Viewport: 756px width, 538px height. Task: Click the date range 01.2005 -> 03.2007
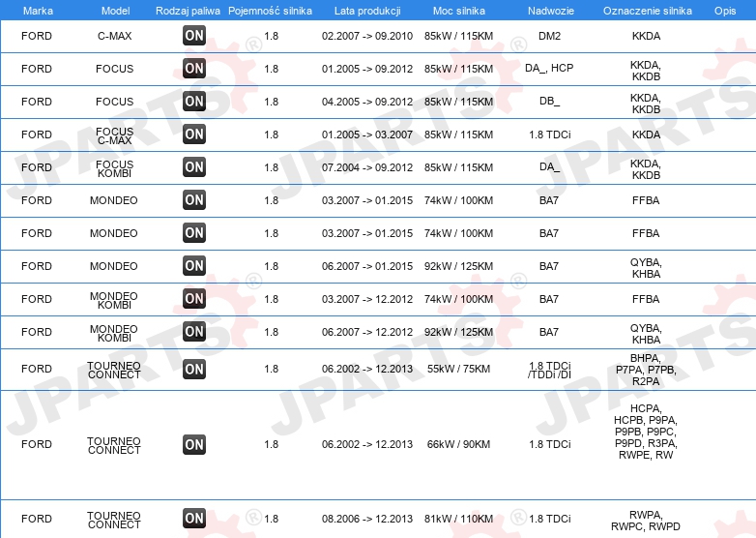click(367, 134)
